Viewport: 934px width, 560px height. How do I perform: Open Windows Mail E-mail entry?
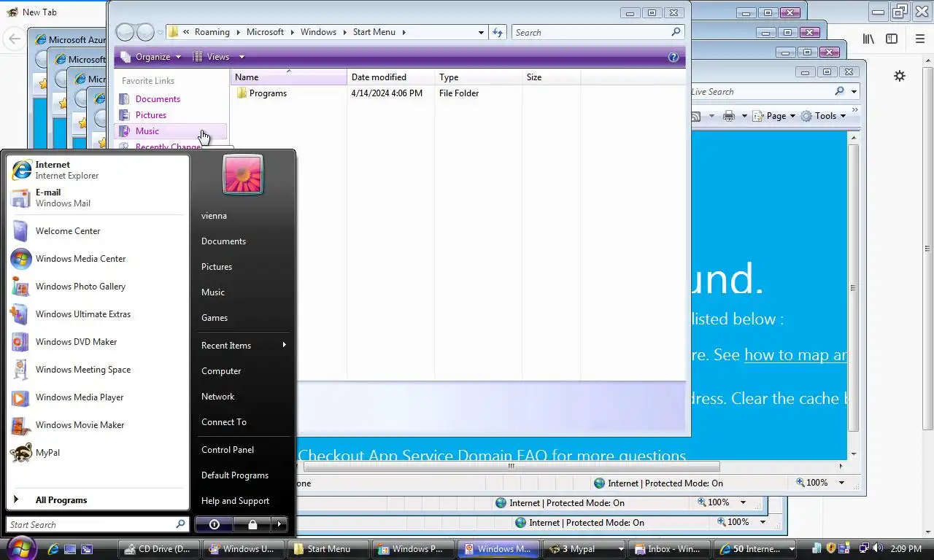click(x=97, y=198)
